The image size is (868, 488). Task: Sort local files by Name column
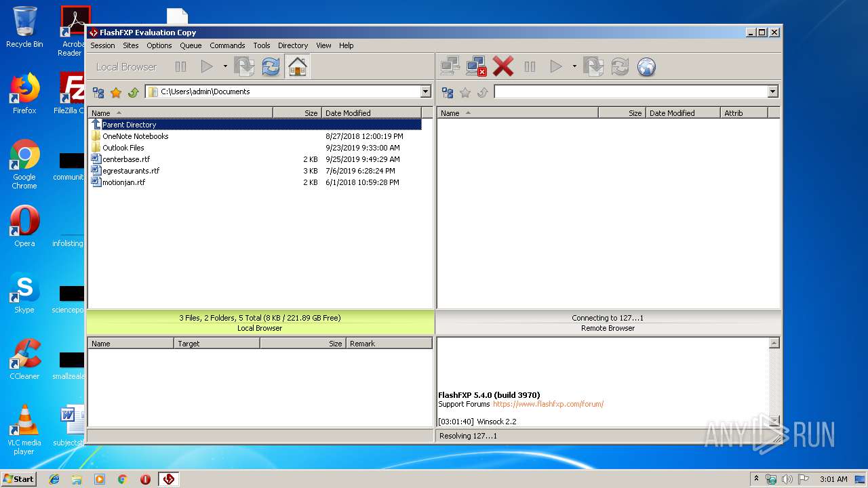[181, 113]
